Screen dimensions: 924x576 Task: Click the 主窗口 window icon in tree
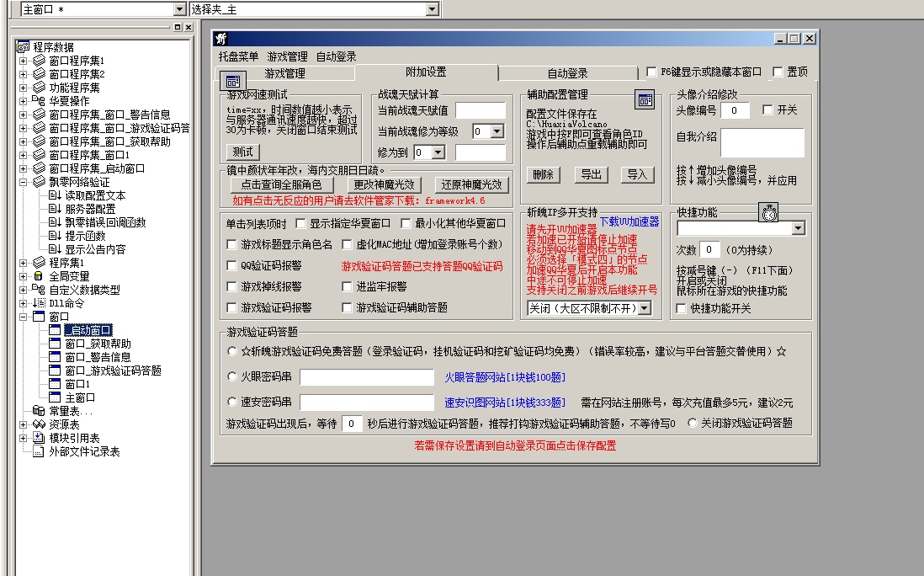(x=55, y=397)
